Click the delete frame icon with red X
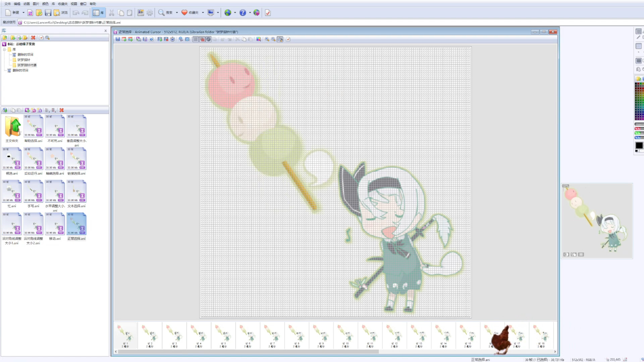Image resolution: width=644 pixels, height=362 pixels. [x=166, y=39]
